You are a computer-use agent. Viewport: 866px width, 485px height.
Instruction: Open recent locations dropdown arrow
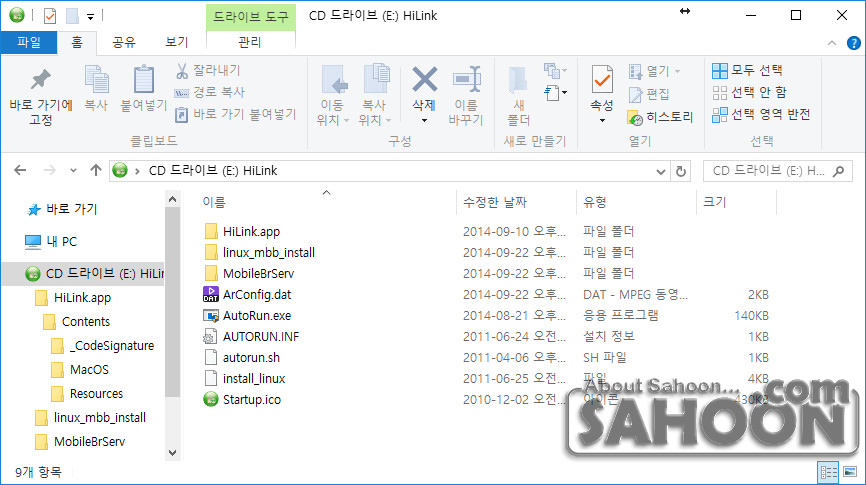click(73, 171)
